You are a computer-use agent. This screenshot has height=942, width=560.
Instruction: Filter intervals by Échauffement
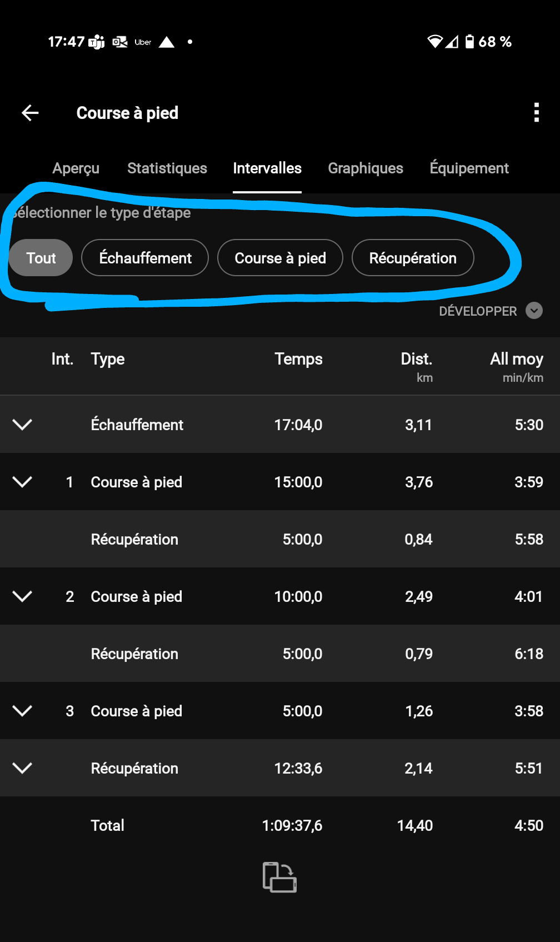coord(145,258)
